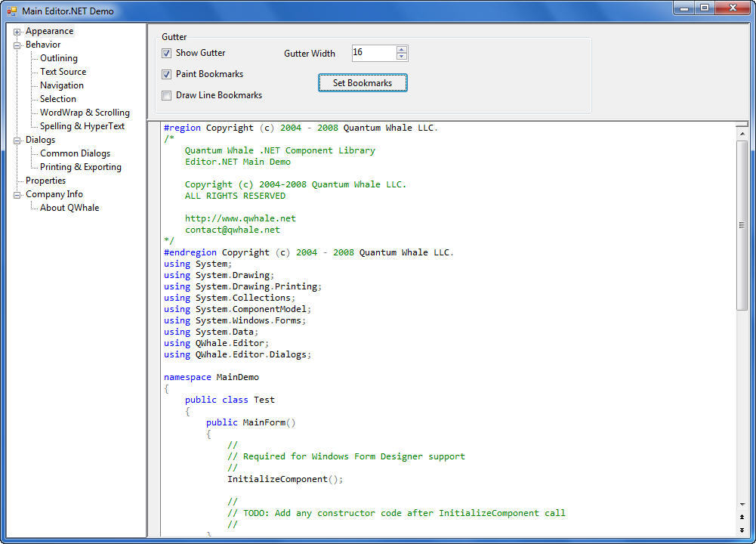The image size is (756, 544).
Task: Enable Draw Line Bookmarks checkbox
Action: 166,95
